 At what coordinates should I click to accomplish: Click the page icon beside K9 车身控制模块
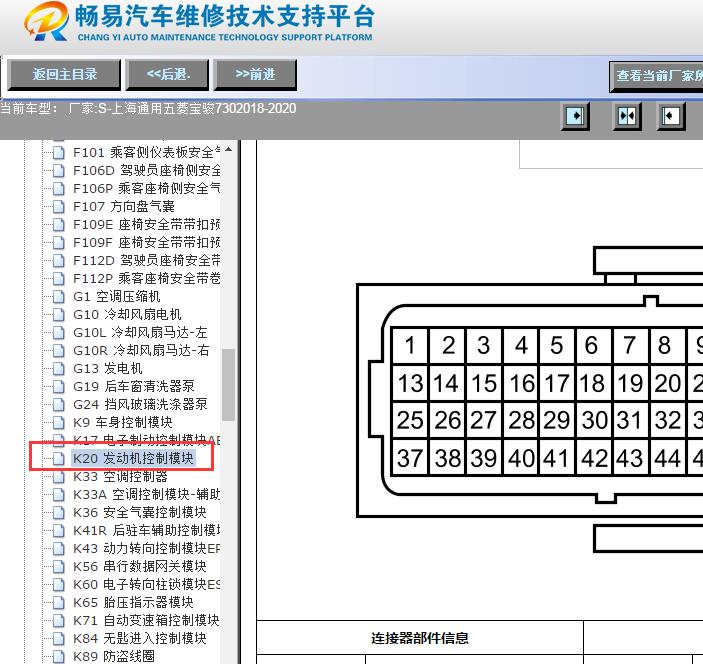coord(58,422)
